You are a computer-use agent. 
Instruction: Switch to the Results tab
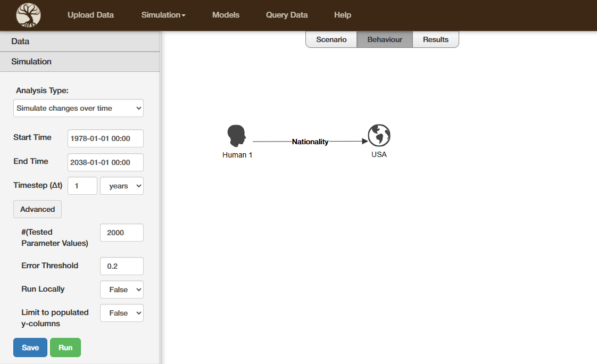click(435, 39)
